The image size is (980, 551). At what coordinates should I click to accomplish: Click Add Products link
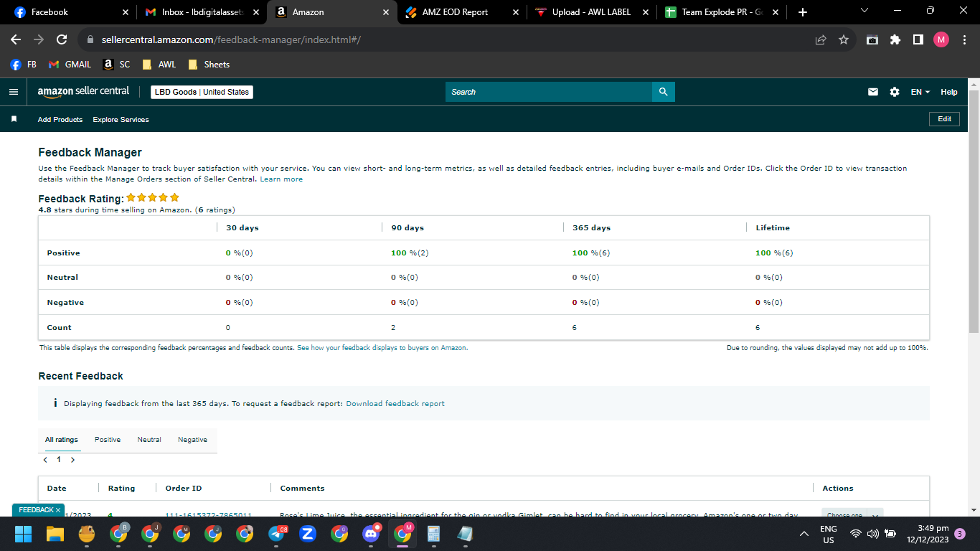click(x=60, y=120)
